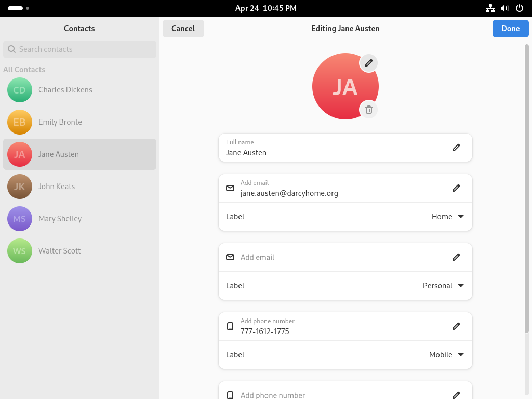Screen dimensions: 532x399
Task: Select Charles Dickens in contact list
Action: [79, 90]
